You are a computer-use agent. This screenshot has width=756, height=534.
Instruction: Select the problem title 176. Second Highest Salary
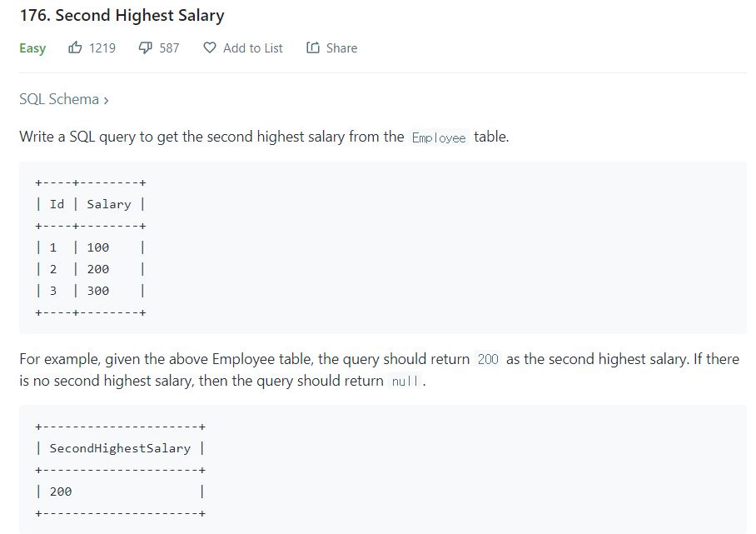[122, 15]
